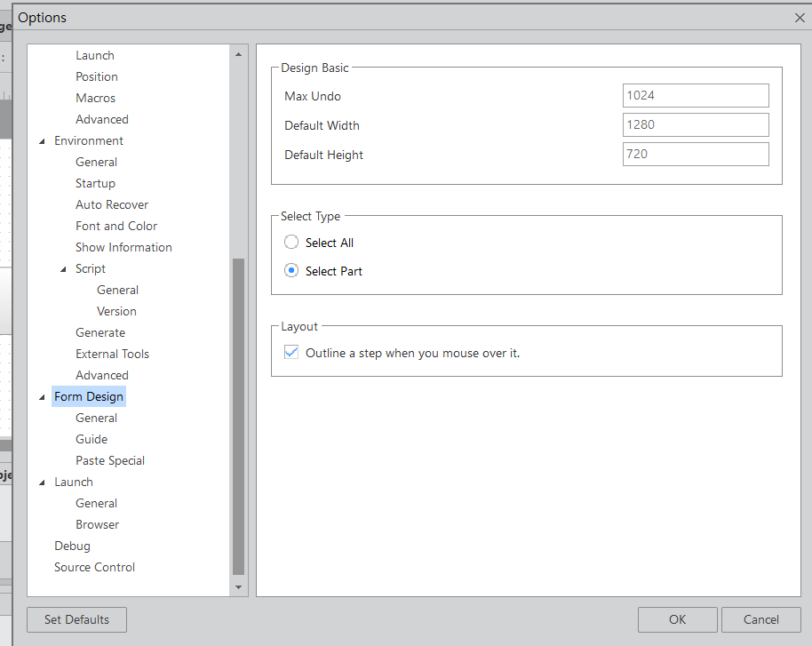
Task: Select the Form Design tree item
Action: coord(89,396)
